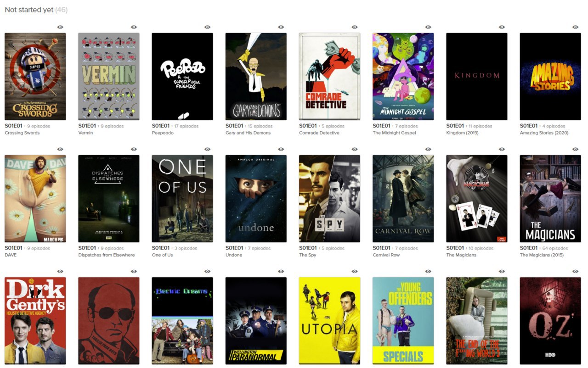Select S01E01 episode label under The Spy

(308, 248)
